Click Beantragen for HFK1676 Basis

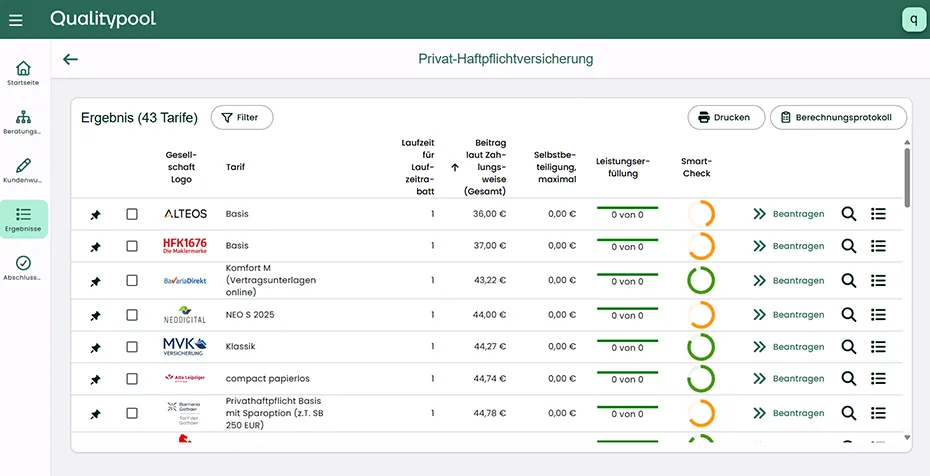coord(789,246)
